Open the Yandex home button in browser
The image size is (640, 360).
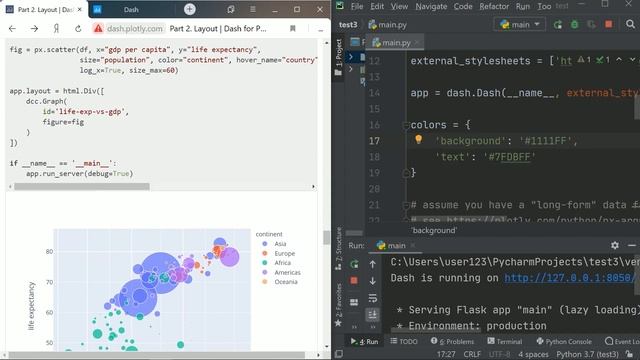pos(56,29)
